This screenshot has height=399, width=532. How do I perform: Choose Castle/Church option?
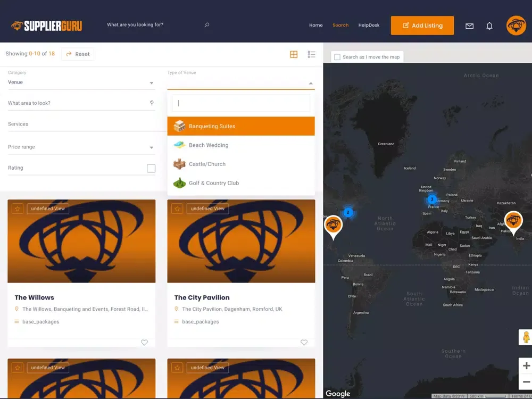241,164
